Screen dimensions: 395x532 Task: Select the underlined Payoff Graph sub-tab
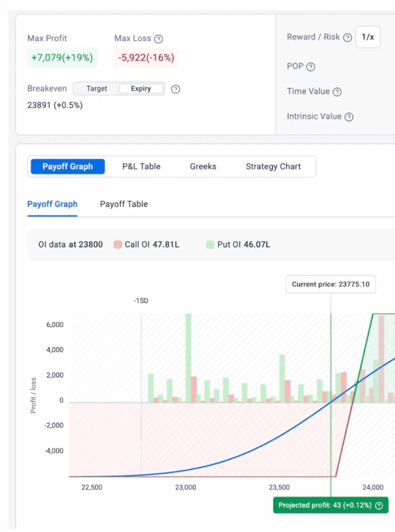click(x=52, y=204)
